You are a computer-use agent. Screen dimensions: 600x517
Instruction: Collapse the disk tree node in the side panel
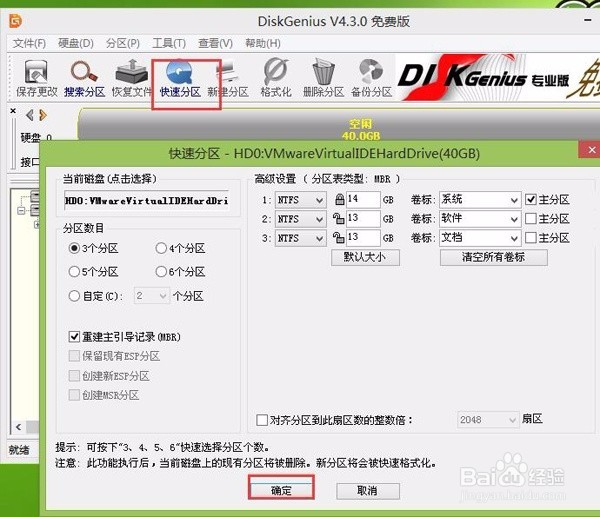(x=21, y=210)
